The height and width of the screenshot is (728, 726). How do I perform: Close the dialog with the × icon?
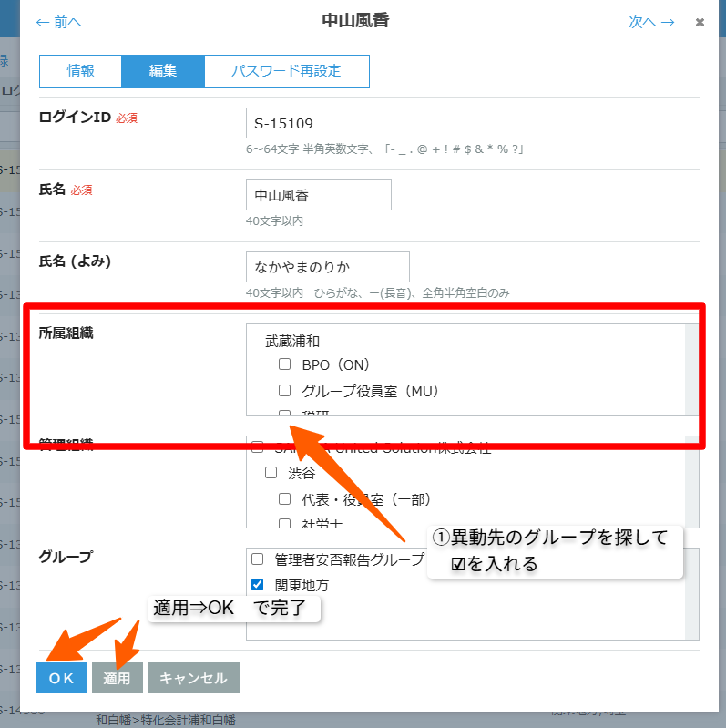coord(700,22)
